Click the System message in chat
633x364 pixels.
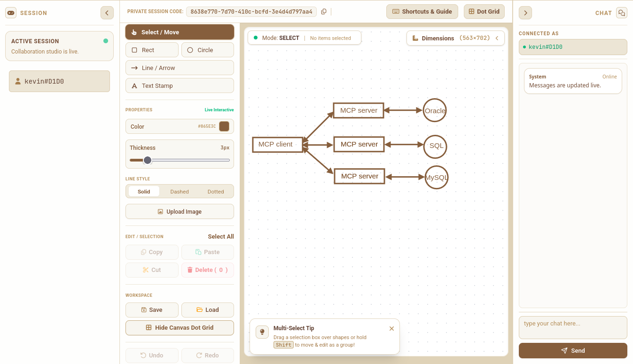click(573, 81)
